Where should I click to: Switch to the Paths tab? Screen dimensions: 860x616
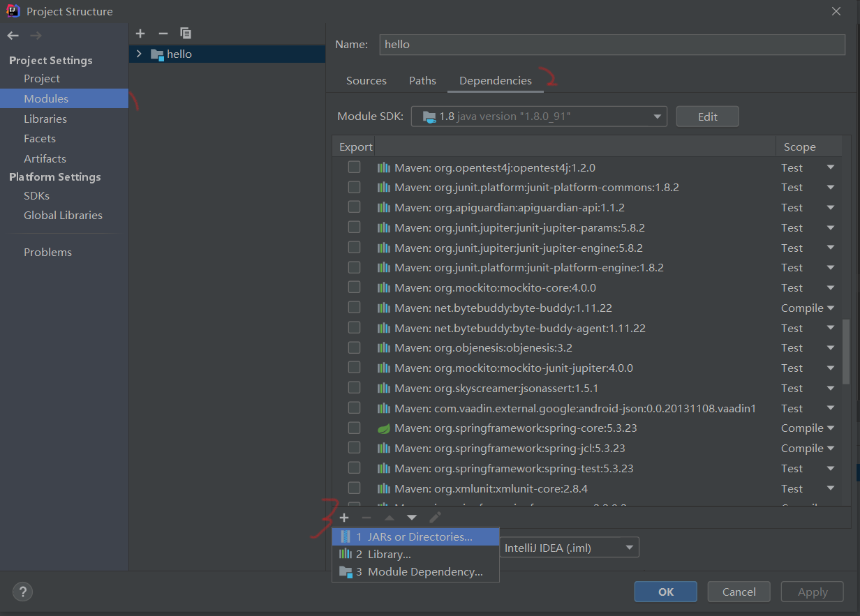tap(422, 81)
